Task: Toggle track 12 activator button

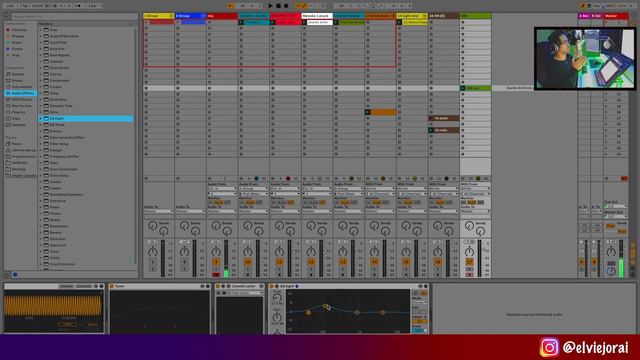Action: 311,262
